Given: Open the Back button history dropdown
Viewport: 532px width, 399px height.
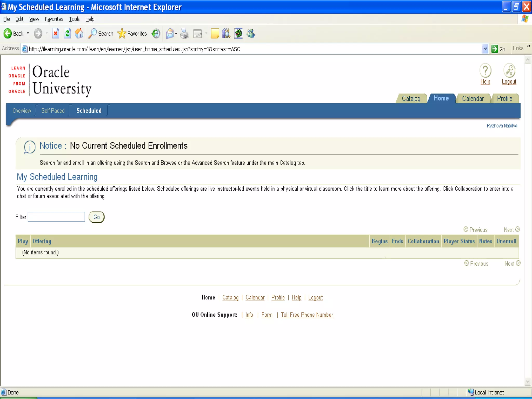Looking at the screenshot, I should 28,34.
